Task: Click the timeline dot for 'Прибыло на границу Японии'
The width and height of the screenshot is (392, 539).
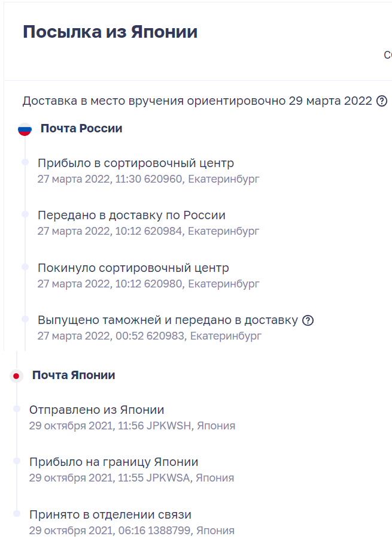Action: 17,461
